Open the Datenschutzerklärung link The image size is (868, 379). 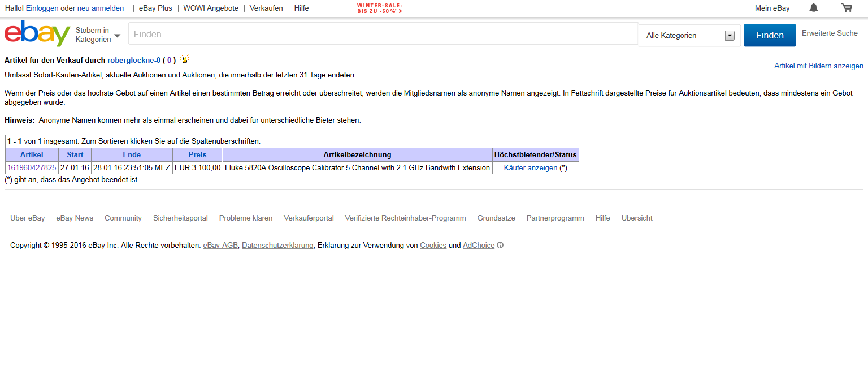tap(277, 246)
